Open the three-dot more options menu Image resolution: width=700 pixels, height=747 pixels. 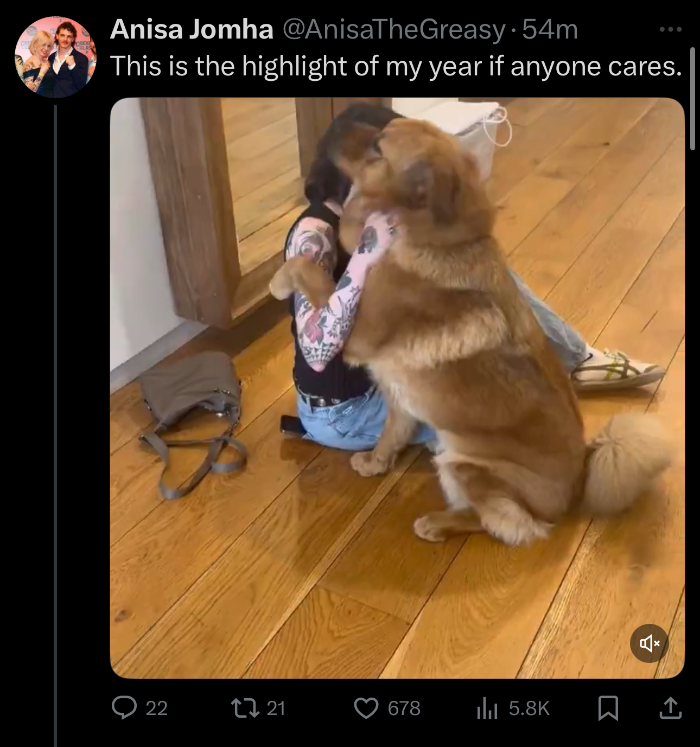point(670,29)
